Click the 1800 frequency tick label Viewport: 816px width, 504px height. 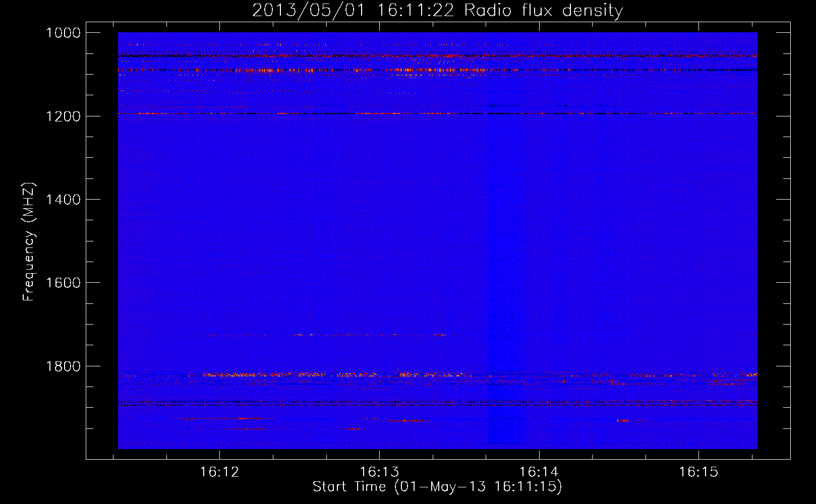tap(63, 366)
